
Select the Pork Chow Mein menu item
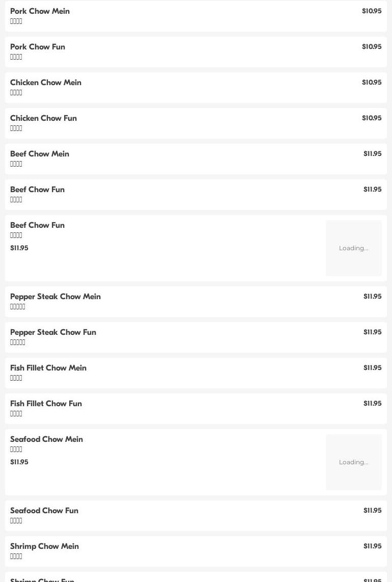click(x=196, y=16)
